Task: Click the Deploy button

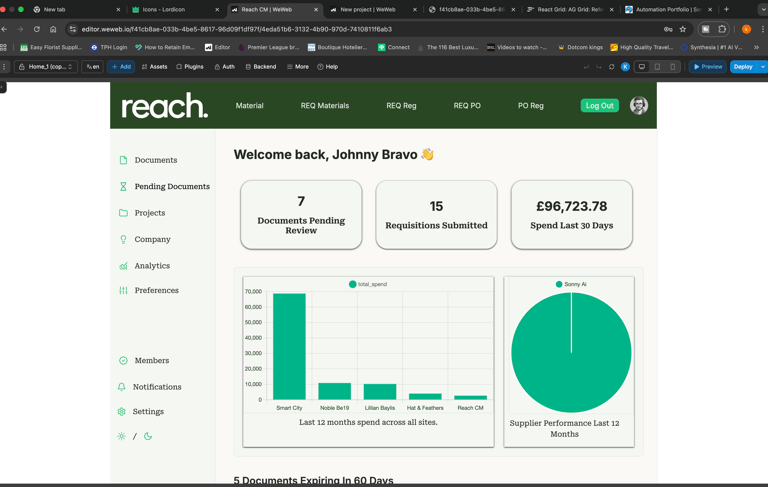Action: (x=744, y=67)
